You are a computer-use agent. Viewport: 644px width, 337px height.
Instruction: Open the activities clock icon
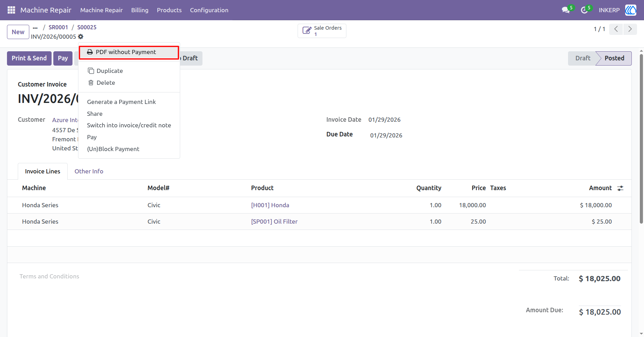coord(584,10)
